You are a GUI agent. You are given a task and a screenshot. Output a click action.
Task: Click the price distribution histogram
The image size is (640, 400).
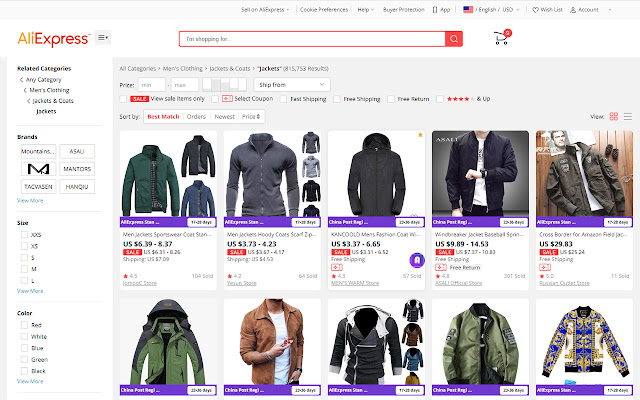coord(224,84)
